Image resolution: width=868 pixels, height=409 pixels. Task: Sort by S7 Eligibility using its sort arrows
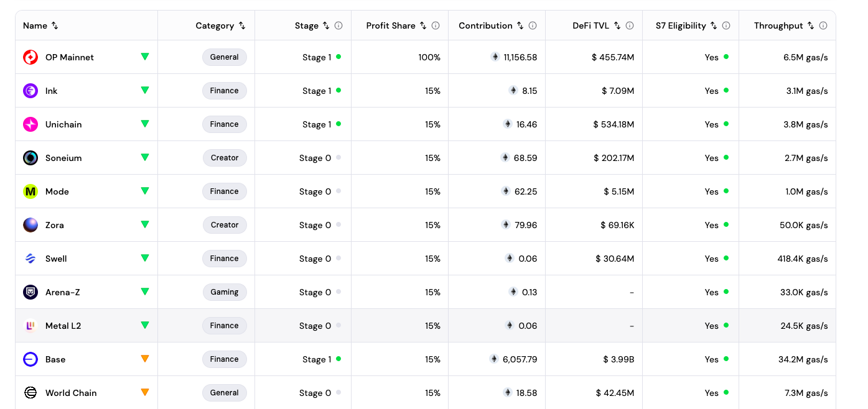point(714,25)
